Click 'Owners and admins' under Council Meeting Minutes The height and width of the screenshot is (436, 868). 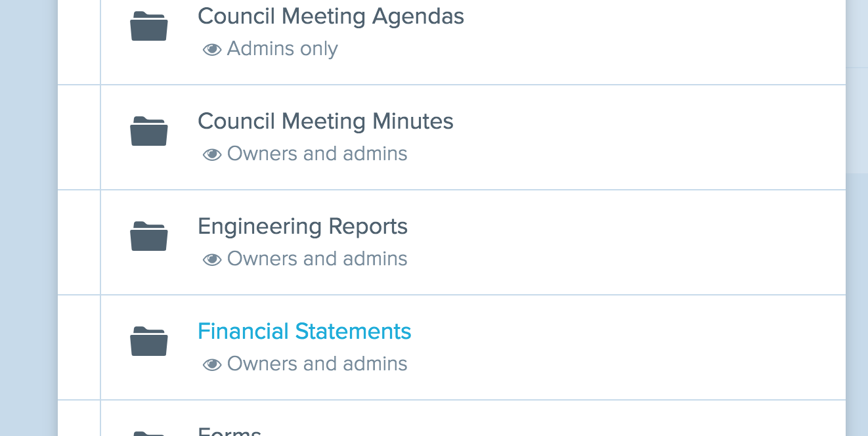[317, 154]
